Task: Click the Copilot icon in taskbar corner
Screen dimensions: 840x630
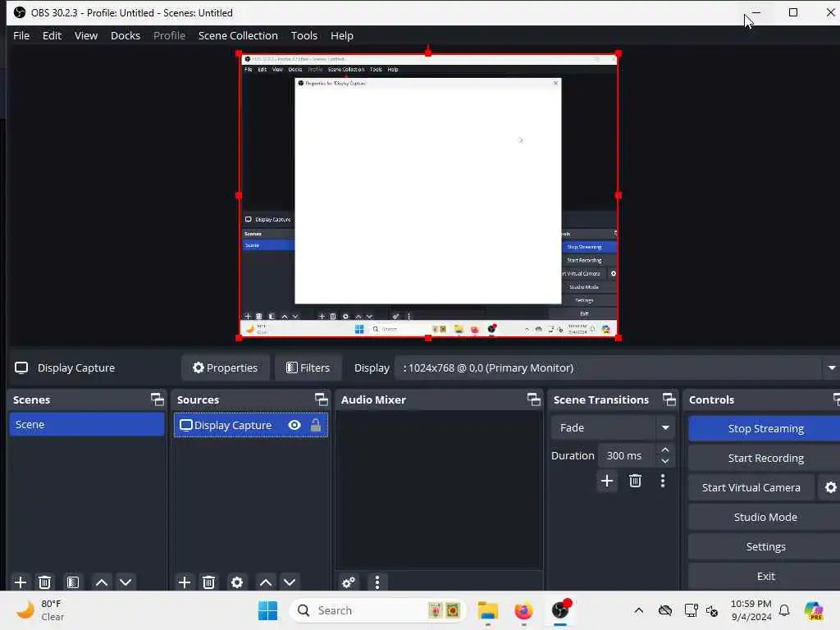Action: (x=813, y=610)
